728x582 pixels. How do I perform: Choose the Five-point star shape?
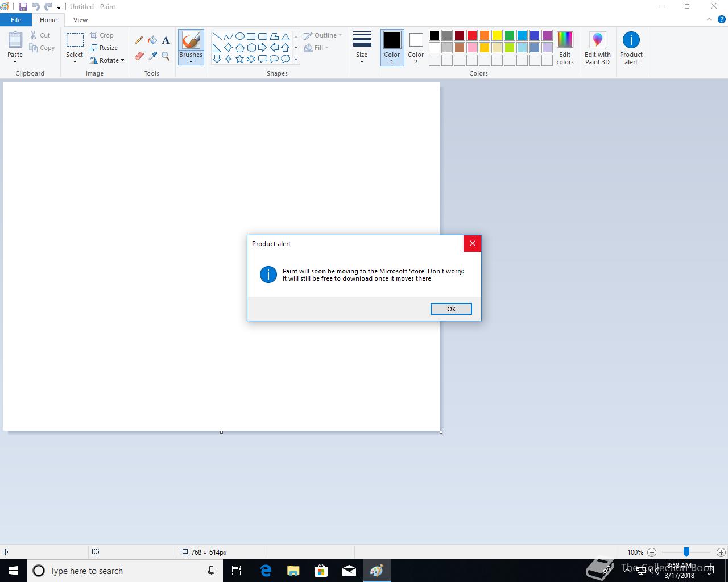pos(239,59)
